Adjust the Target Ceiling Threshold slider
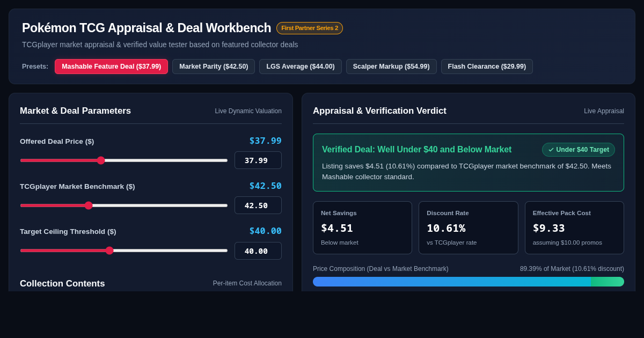This screenshot has width=644, height=338. (124, 251)
